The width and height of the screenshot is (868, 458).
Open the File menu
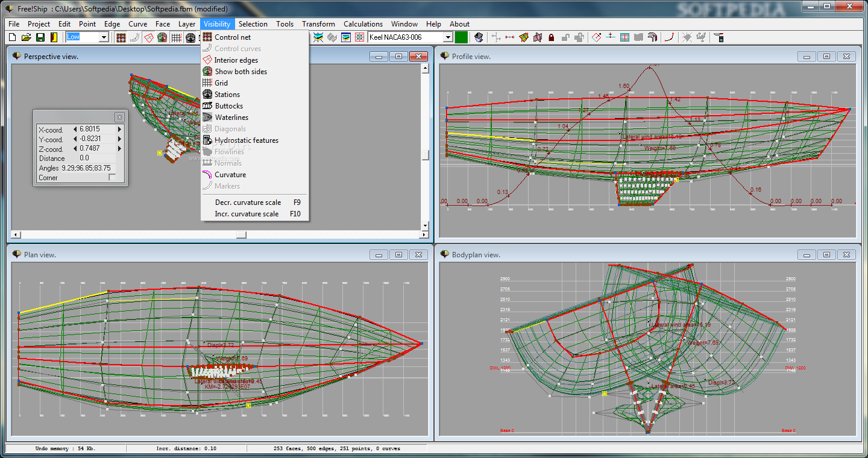14,24
